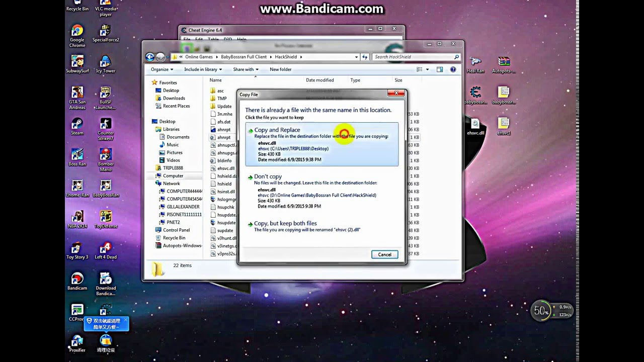Open Include in library dropdown
This screenshot has width=644, height=362.
[203, 69]
